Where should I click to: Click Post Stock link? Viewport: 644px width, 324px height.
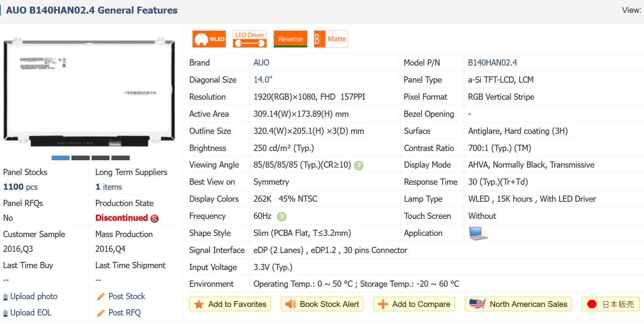[127, 296]
